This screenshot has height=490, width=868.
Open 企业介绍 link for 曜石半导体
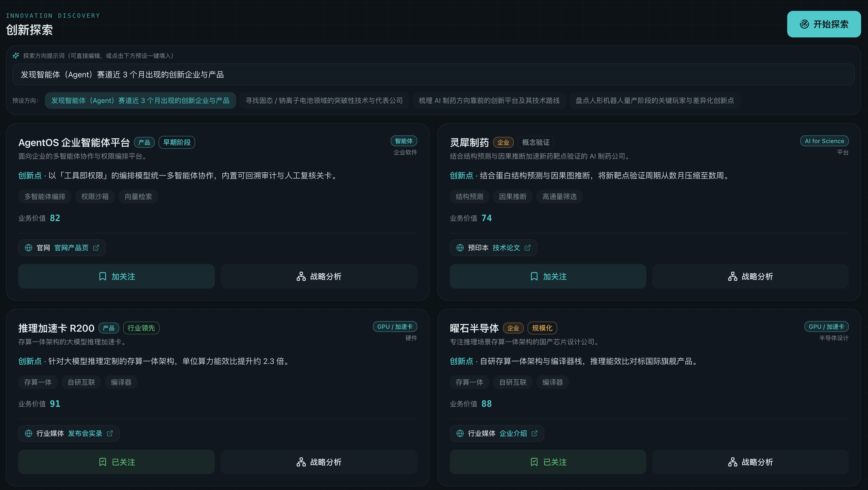pyautogui.click(x=513, y=433)
